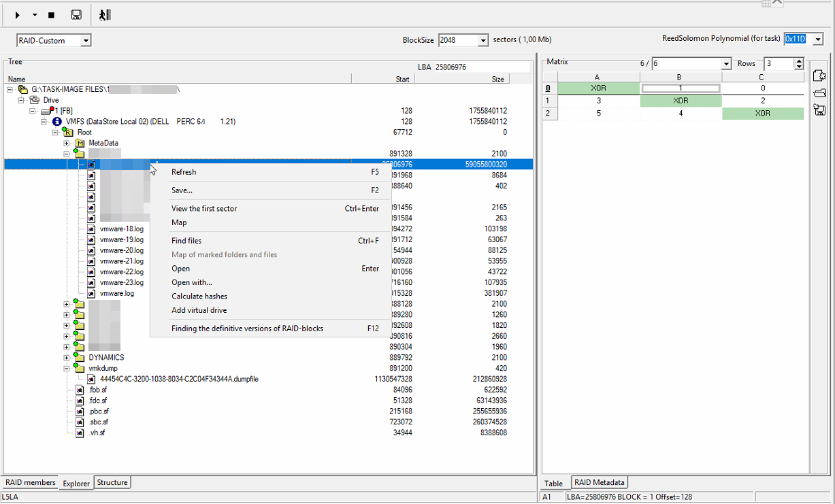Collapse the G:\TASK-IMAGE FILES root node

coord(10,89)
